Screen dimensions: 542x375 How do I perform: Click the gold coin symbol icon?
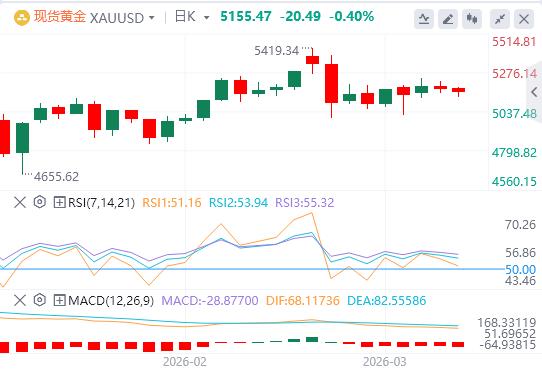point(22,18)
